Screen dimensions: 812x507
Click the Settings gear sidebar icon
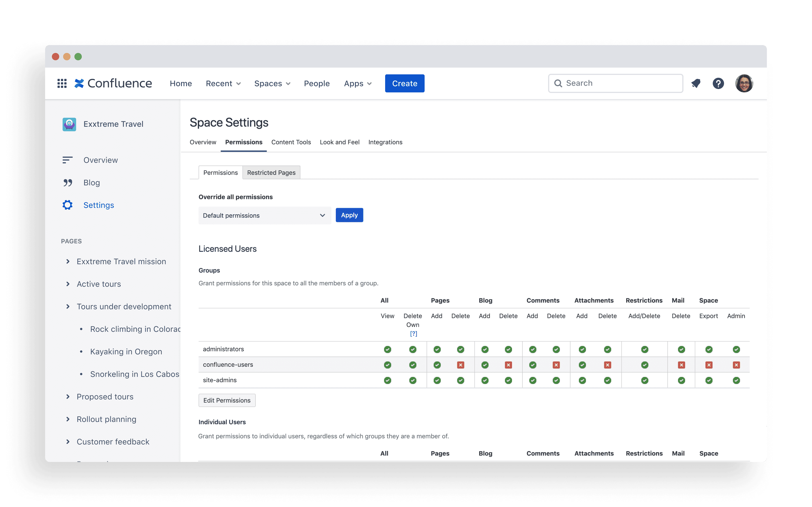click(67, 204)
